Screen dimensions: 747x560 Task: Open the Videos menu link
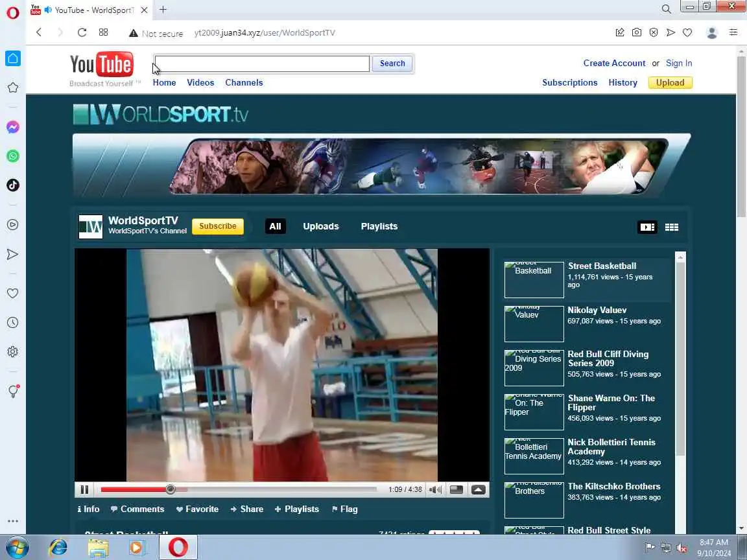(200, 82)
